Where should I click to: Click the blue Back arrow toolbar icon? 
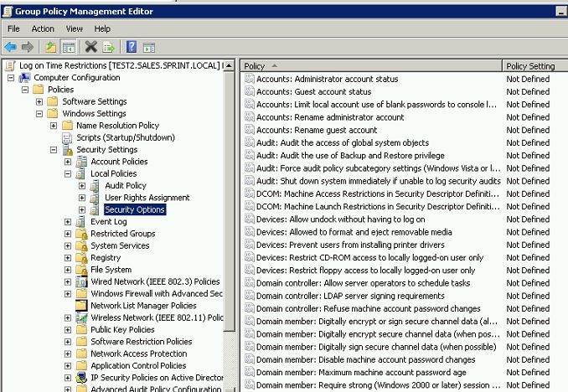click(x=11, y=47)
